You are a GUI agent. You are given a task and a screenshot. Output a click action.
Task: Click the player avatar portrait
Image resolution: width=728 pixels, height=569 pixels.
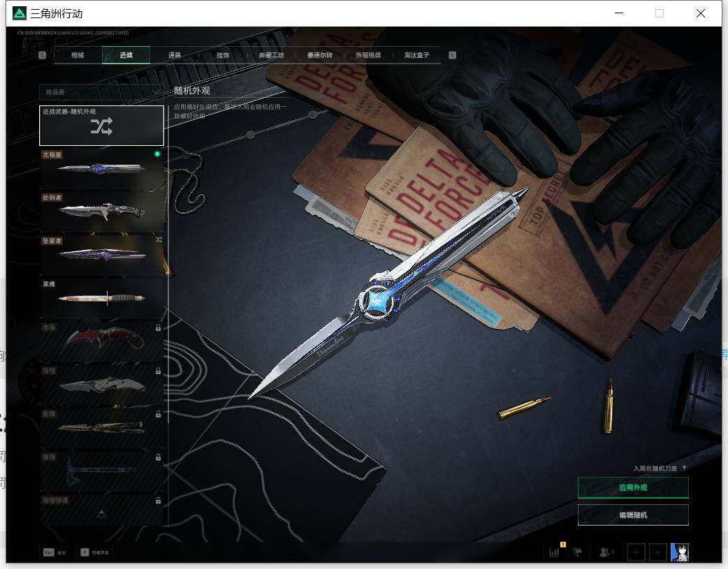(680, 552)
